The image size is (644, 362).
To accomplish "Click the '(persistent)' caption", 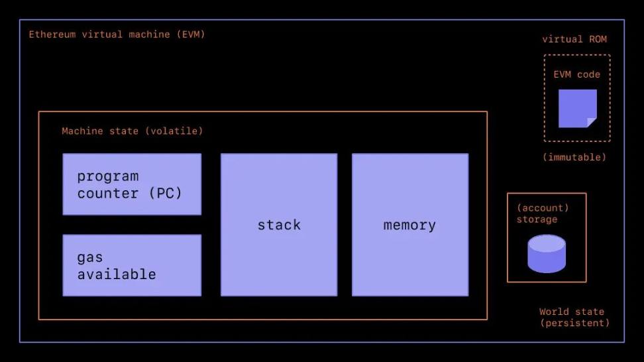I will pos(574,323).
